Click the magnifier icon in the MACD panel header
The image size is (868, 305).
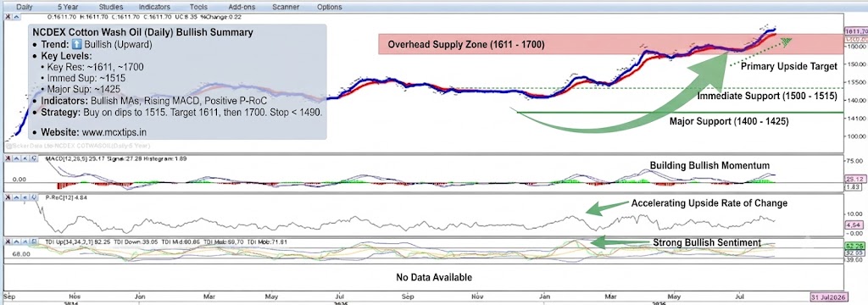(x=34, y=158)
